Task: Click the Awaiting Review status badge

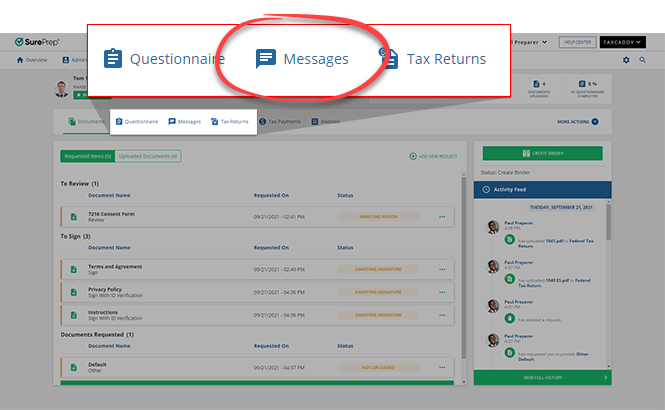Action: [x=378, y=217]
